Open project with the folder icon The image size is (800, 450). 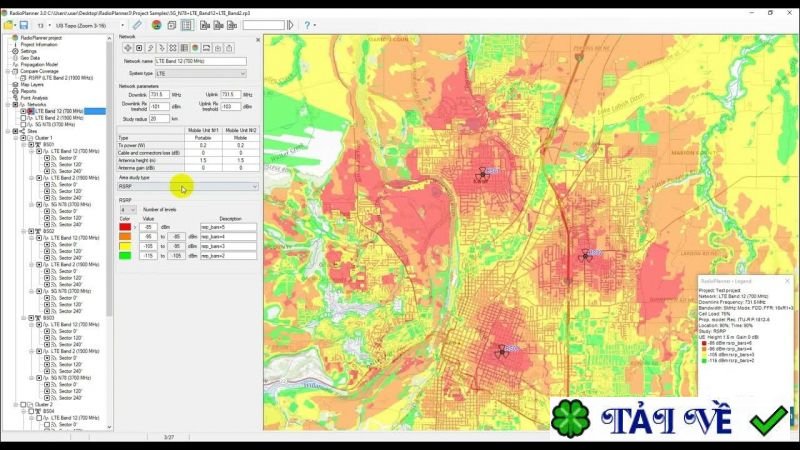pos(8,25)
